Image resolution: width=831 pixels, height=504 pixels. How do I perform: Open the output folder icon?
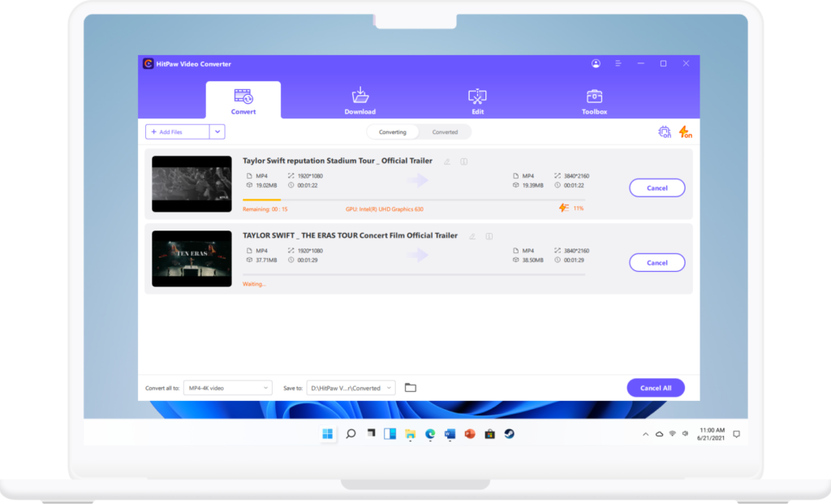tap(411, 388)
